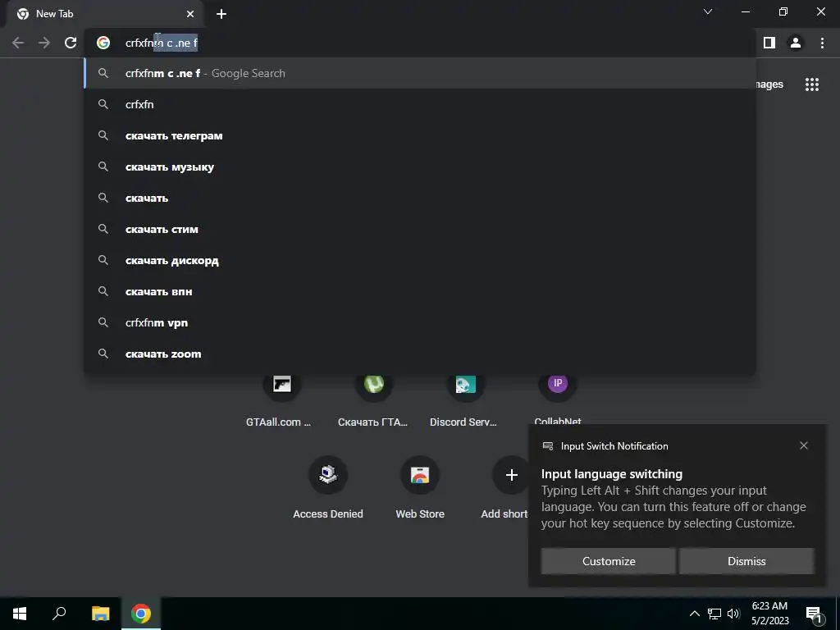Open the Windows Start menu
Image resolution: width=840 pixels, height=630 pixels.
[20, 614]
